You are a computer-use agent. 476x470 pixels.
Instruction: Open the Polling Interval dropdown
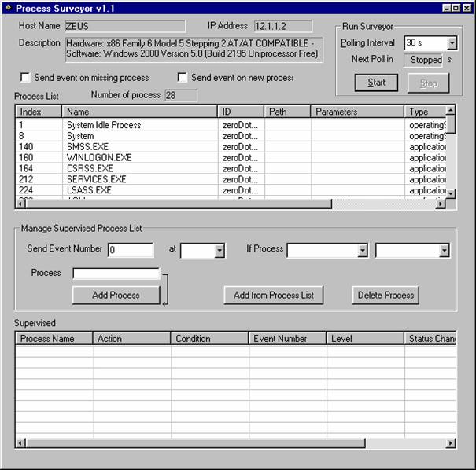click(452, 43)
